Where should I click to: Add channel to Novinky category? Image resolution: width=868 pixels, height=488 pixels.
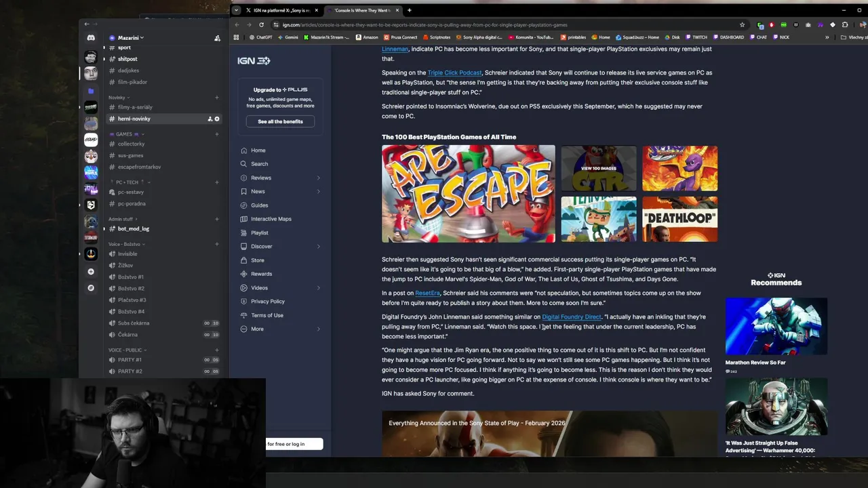(x=217, y=97)
